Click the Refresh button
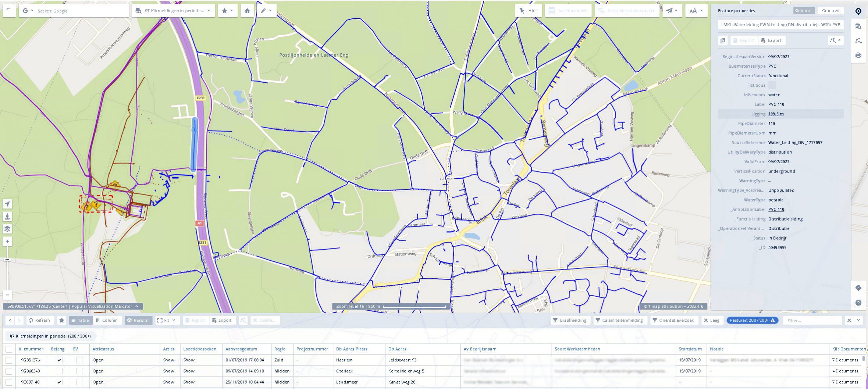 click(x=39, y=320)
